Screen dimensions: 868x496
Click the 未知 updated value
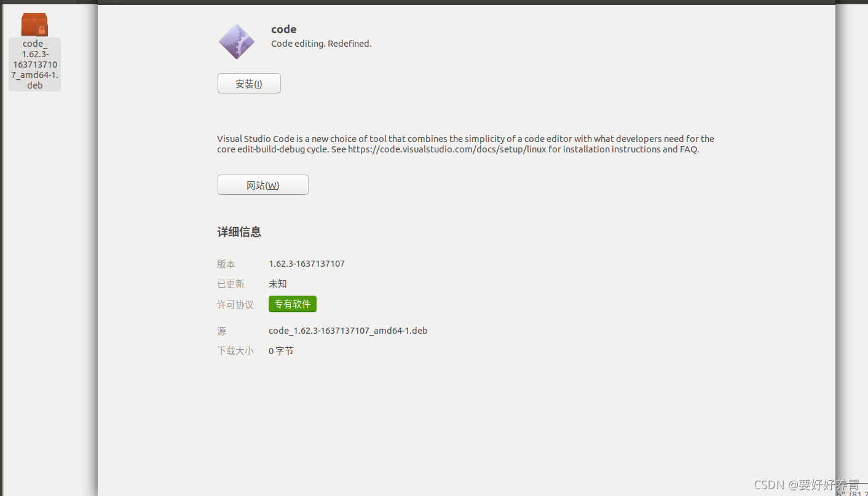[278, 284]
